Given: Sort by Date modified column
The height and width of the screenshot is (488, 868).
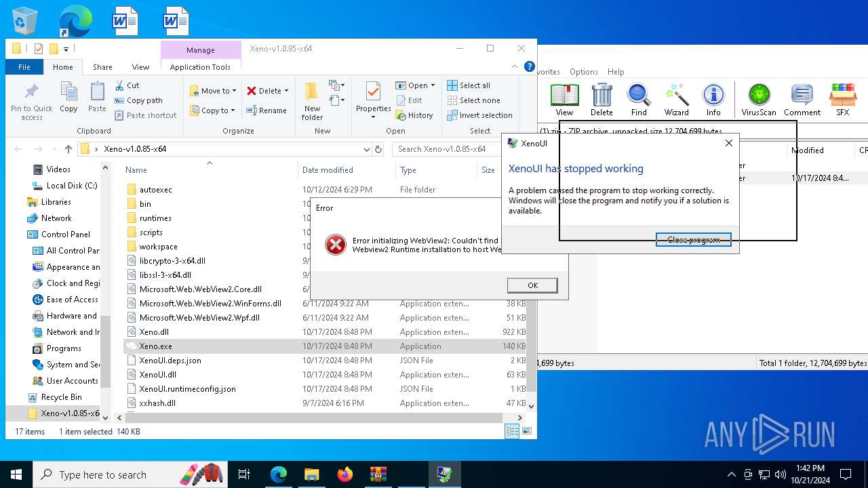Looking at the screenshot, I should coord(328,170).
